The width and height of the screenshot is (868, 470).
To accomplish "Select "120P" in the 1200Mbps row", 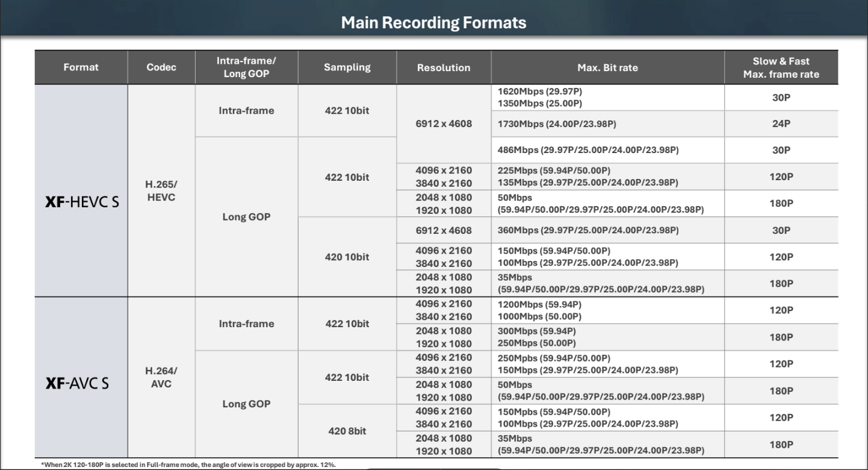I will [x=781, y=310].
